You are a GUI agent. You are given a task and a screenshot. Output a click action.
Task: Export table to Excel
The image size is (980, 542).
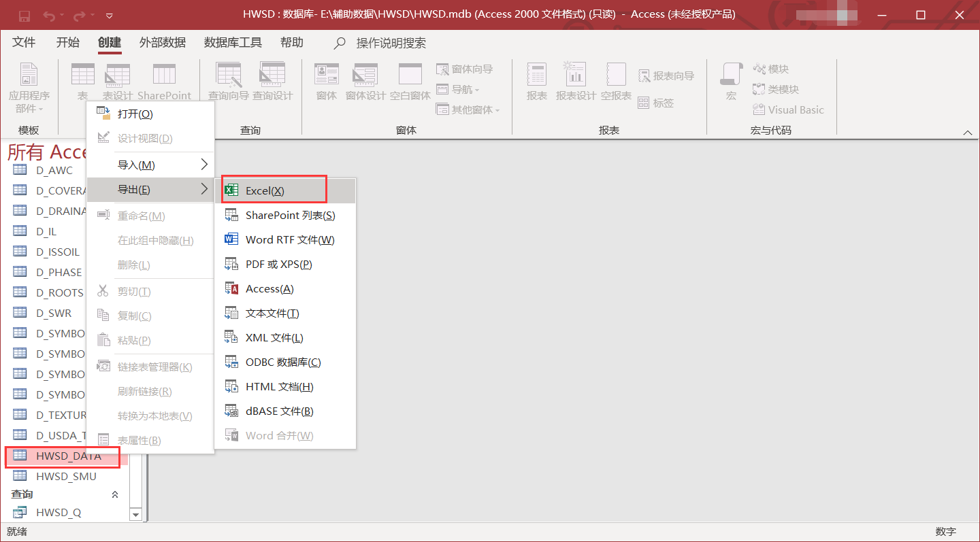(285, 190)
